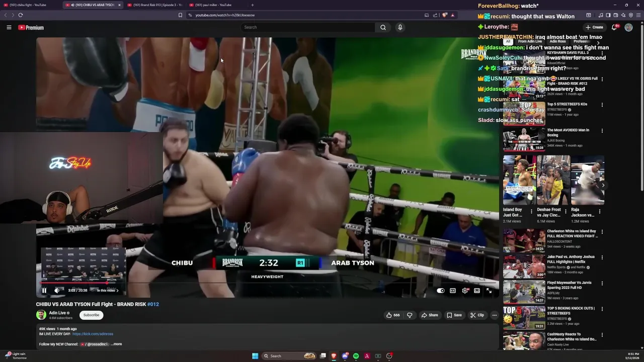Open options for 'Top 5 STREETBEEFS KOs'

pyautogui.click(x=602, y=105)
